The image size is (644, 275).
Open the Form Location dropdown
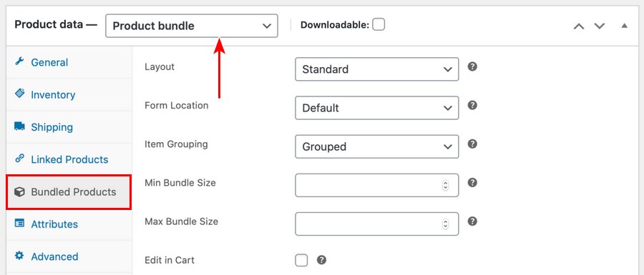tap(376, 108)
